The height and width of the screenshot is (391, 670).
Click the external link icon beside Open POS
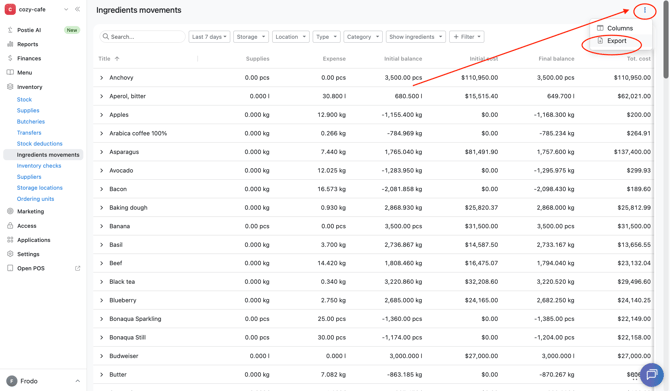(77, 268)
